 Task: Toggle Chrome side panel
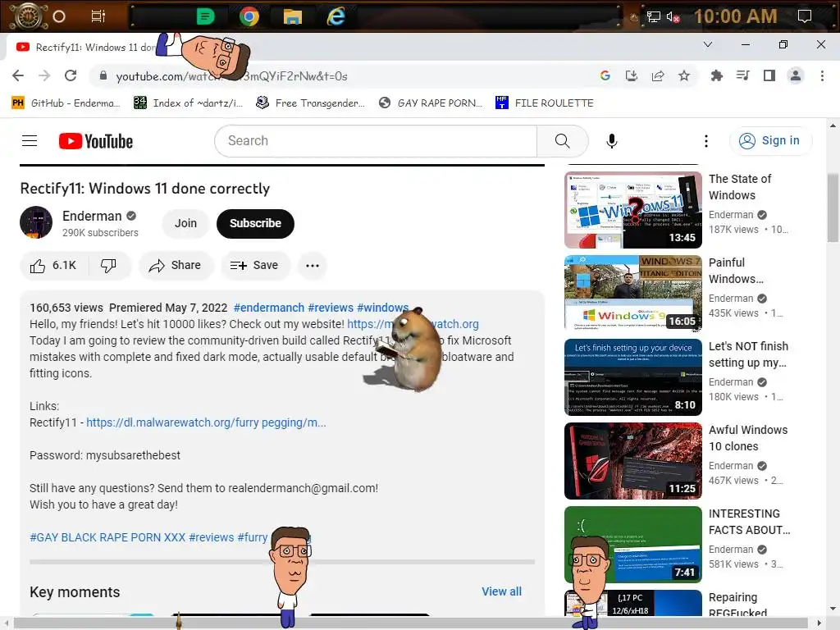click(769, 76)
